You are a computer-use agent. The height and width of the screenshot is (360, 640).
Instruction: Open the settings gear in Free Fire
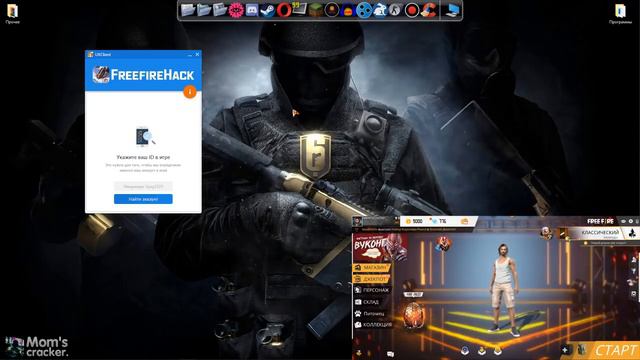(631, 221)
